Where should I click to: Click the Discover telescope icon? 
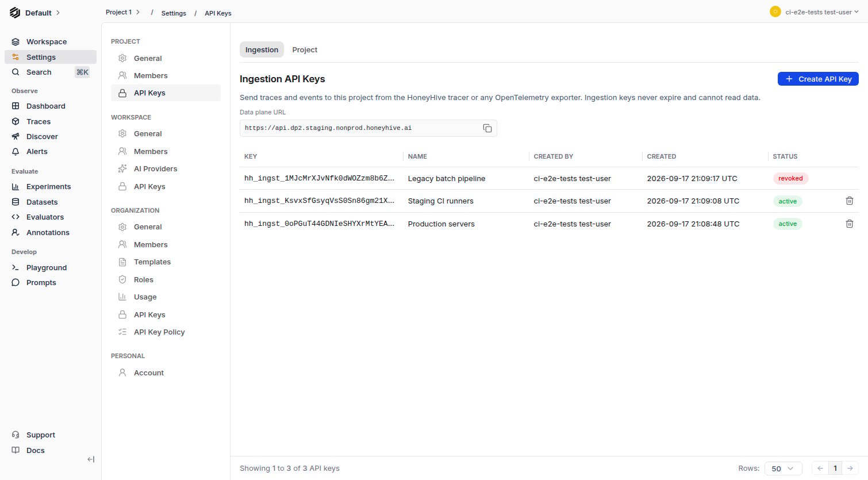pos(16,136)
